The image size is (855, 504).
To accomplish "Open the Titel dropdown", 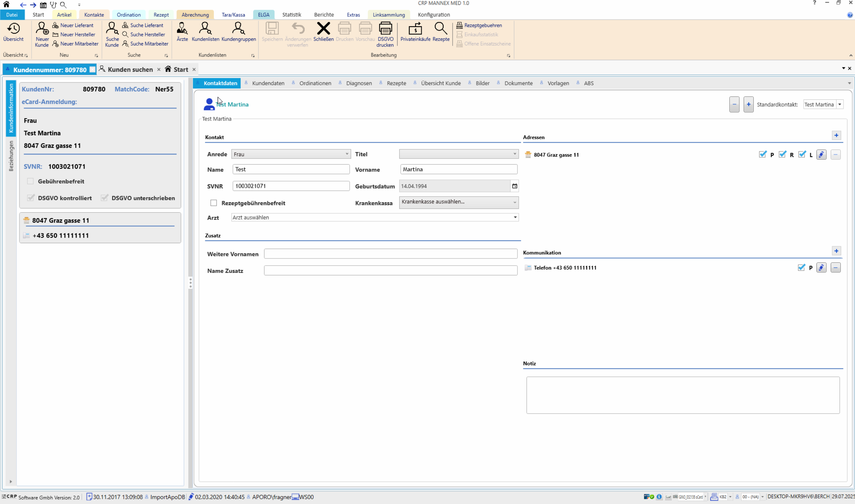I will point(459,154).
